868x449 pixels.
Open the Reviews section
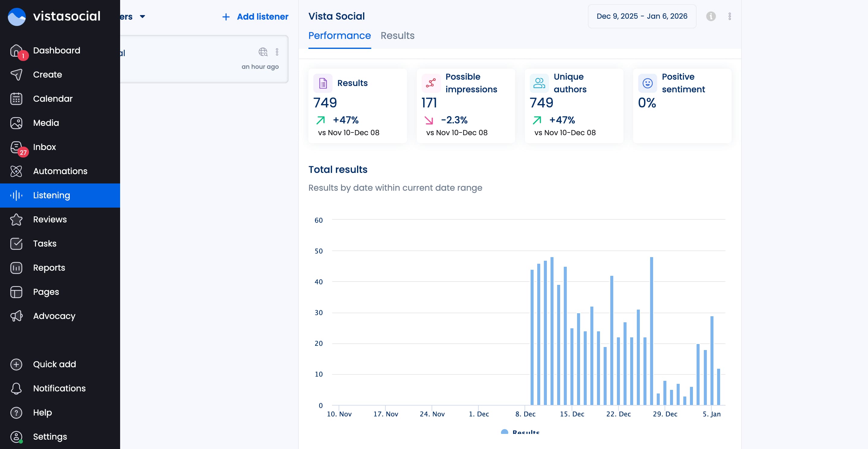click(50, 219)
